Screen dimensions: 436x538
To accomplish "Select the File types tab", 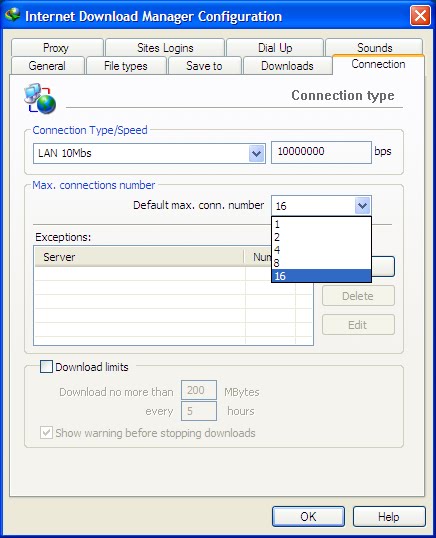I will pyautogui.click(x=126, y=66).
